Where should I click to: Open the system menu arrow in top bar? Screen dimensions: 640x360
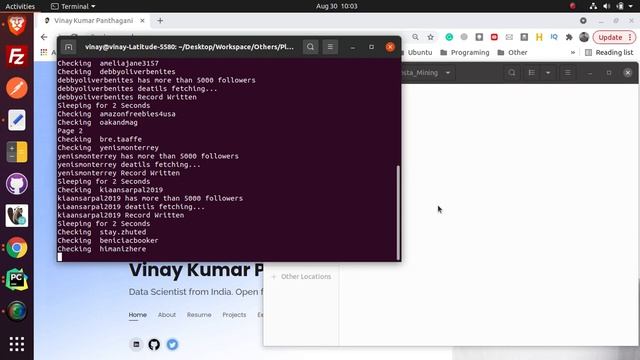(x=631, y=6)
